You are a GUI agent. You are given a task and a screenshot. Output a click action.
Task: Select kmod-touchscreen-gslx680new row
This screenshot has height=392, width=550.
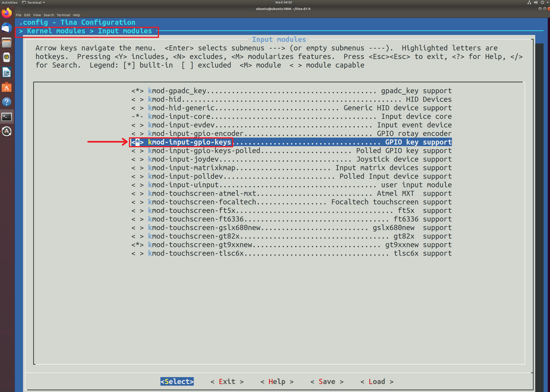click(x=291, y=228)
